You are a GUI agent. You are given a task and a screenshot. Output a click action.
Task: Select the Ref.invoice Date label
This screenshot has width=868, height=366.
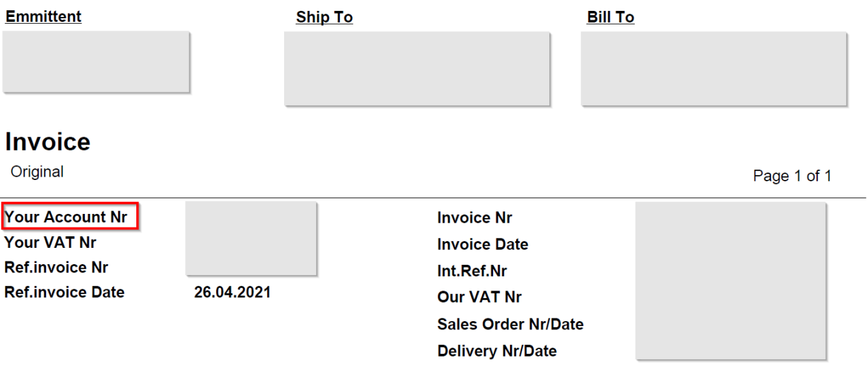64,293
